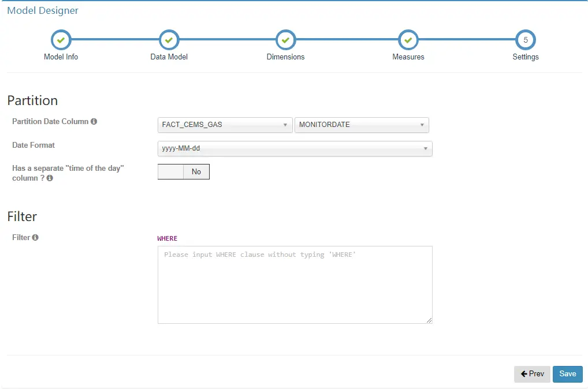The width and height of the screenshot is (588, 389).
Task: Save the model with the Save button
Action: click(x=567, y=374)
